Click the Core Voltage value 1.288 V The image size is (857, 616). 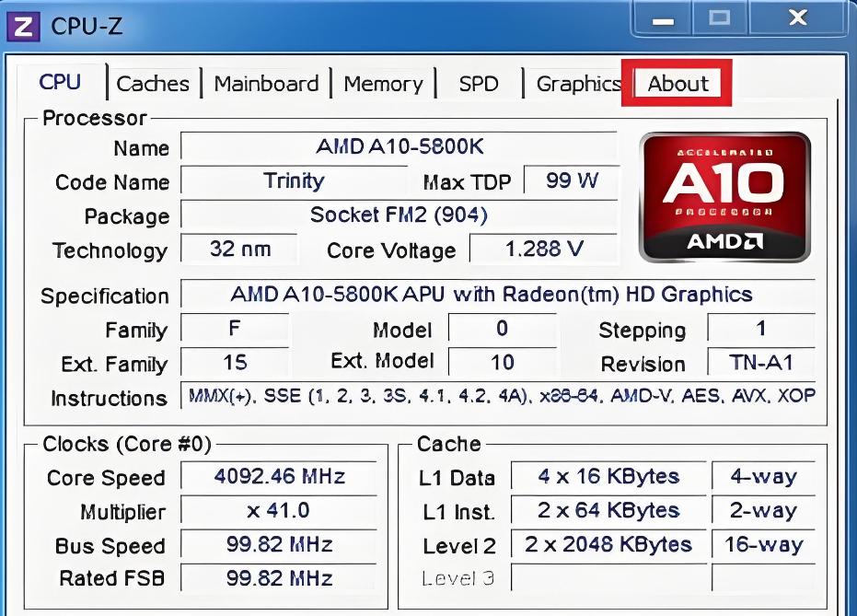click(x=544, y=250)
